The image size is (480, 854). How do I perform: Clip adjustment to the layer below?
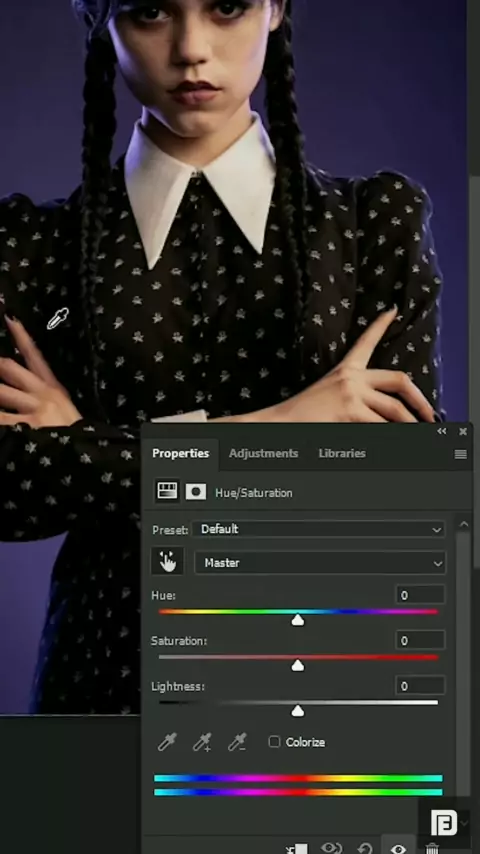(297, 849)
